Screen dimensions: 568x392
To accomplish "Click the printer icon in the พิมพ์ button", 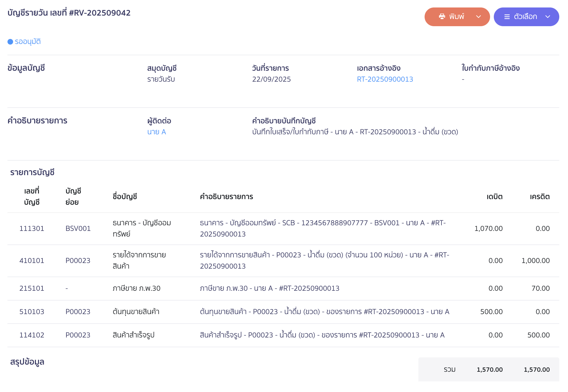I will coord(442,17).
